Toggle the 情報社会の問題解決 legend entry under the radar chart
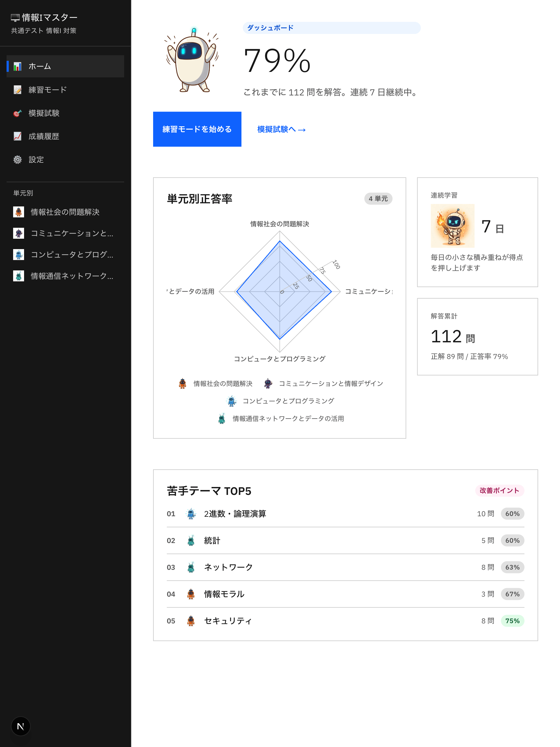Image resolution: width=560 pixels, height=747 pixels. (215, 383)
